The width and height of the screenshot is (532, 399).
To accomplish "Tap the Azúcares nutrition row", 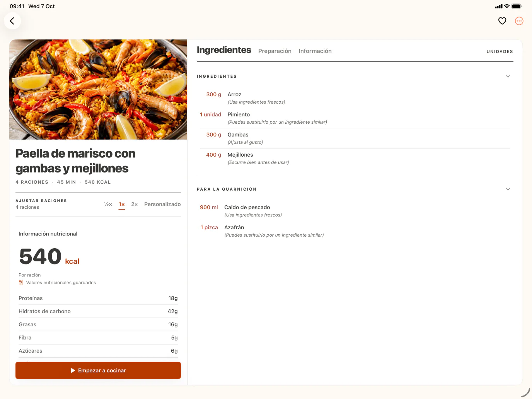I will pyautogui.click(x=98, y=351).
